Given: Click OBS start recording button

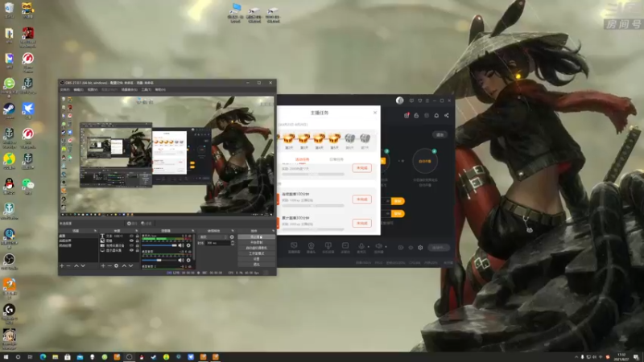Looking at the screenshot, I should 256,242.
